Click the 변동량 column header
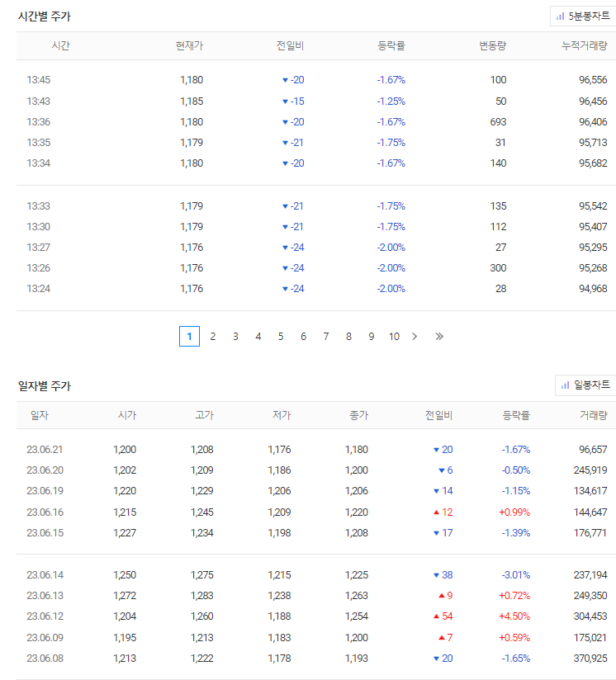Viewport: 616px width, 680px height. pyautogui.click(x=493, y=45)
